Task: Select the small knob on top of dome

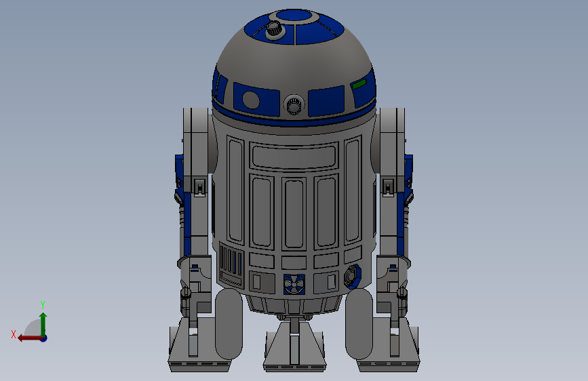Action: 274,29
